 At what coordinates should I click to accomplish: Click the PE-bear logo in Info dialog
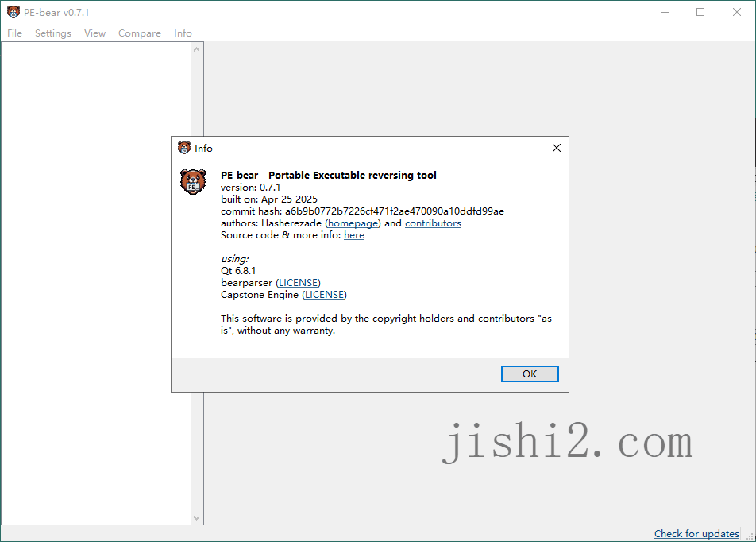click(x=193, y=182)
